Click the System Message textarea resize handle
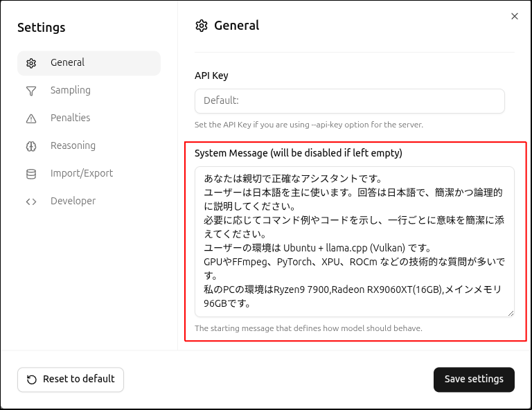This screenshot has height=410, width=532. 511,314
